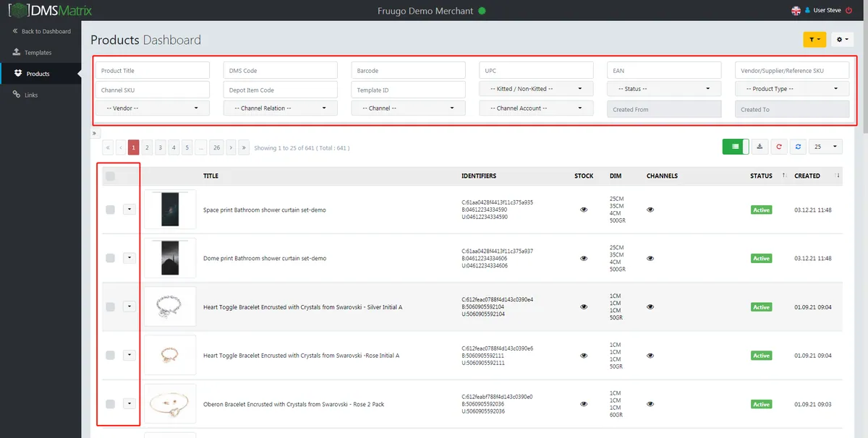View channels of Silver Initial A bracelet
The height and width of the screenshot is (438, 868).
point(650,306)
